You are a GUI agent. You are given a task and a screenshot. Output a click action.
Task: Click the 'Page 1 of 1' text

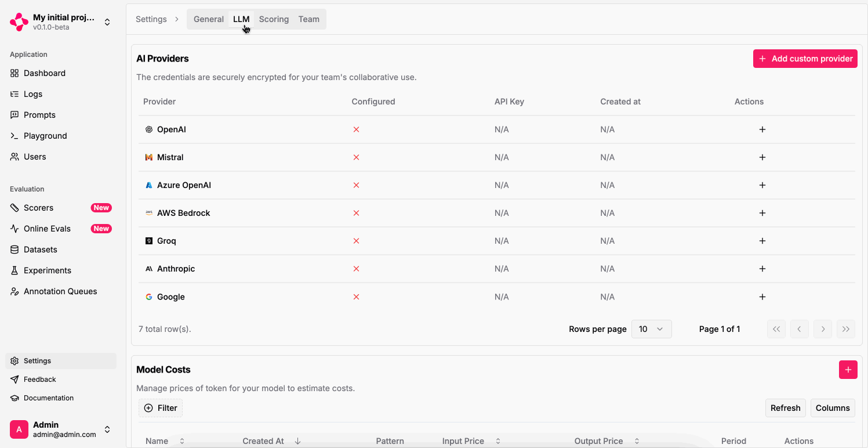click(x=720, y=329)
